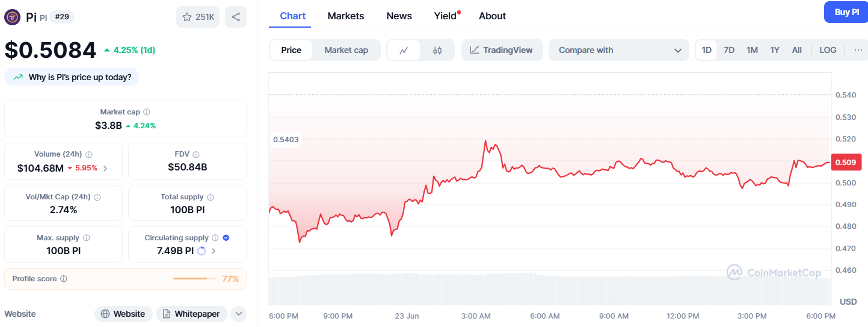Click Market cap info icon
868x327 pixels.
[147, 112]
